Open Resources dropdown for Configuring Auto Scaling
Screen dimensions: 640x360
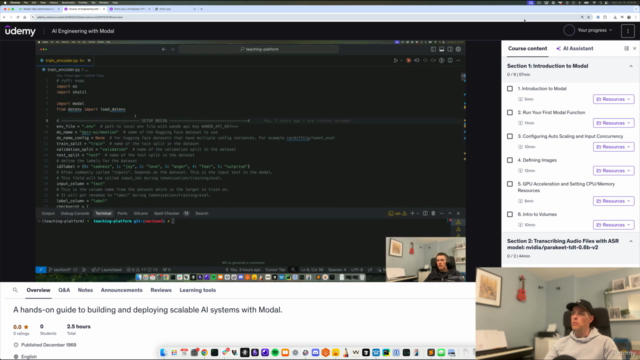point(613,147)
